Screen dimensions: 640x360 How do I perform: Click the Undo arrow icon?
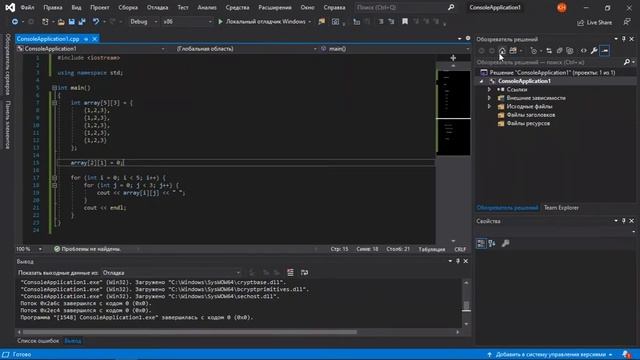96,22
